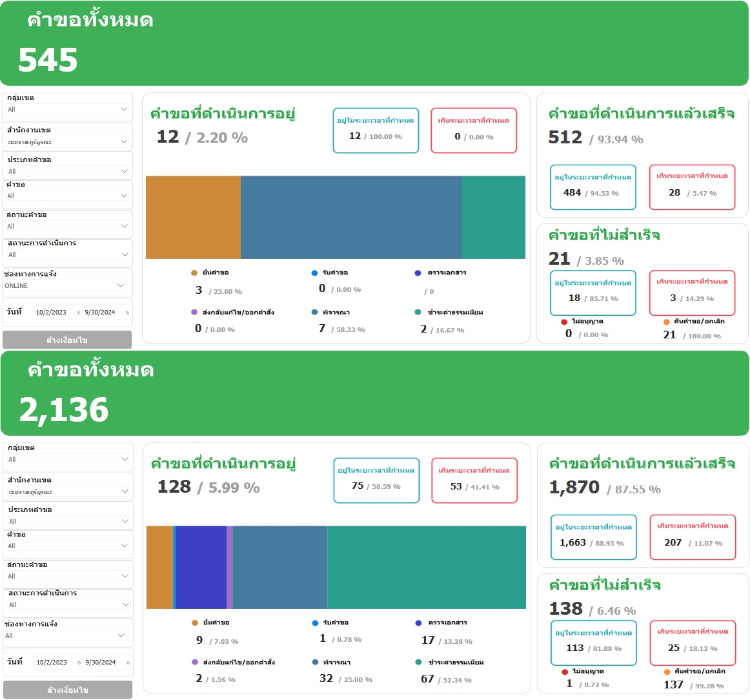Select red เกินระยะเวลาที่กำหนด card showing 207

(693, 537)
